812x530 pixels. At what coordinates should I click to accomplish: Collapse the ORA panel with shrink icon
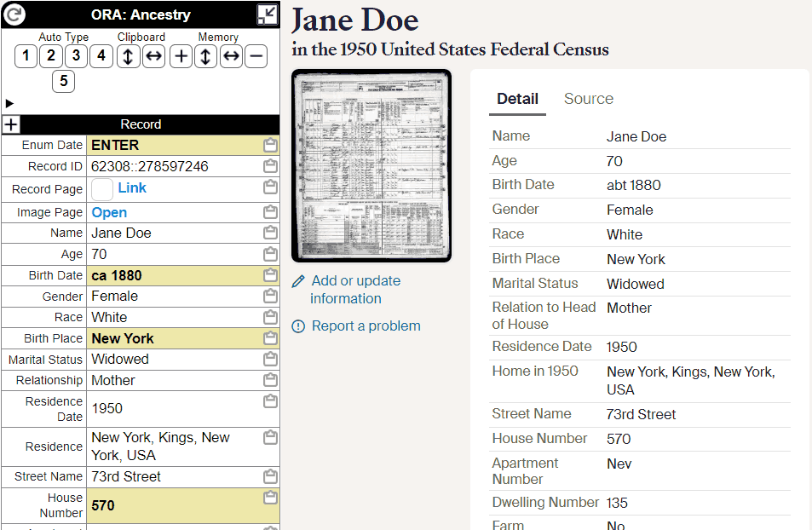pyautogui.click(x=268, y=14)
